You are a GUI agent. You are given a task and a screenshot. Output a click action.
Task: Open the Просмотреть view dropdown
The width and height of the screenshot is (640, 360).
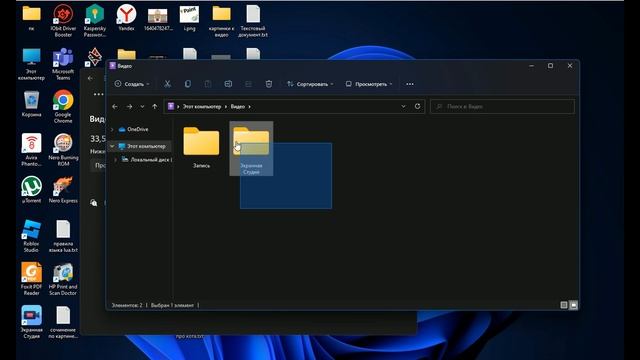point(369,84)
